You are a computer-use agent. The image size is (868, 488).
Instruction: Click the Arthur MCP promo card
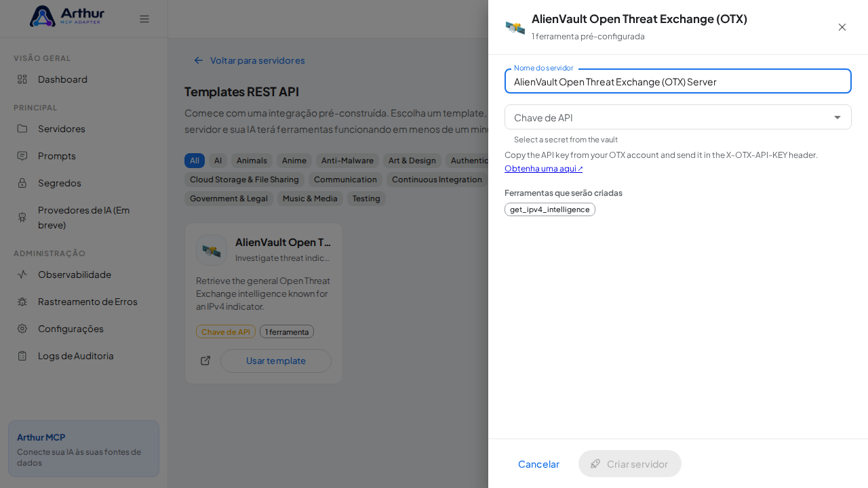(x=84, y=449)
